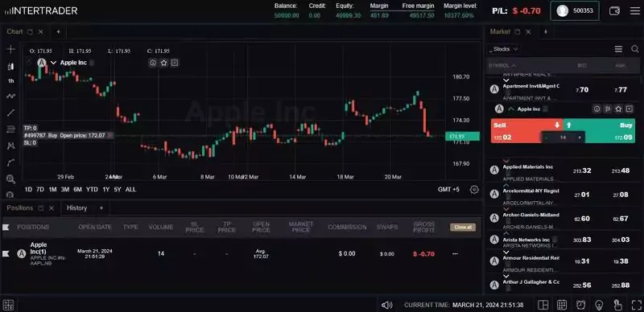Set chart range to 1D
644x312 pixels.
pyautogui.click(x=28, y=190)
